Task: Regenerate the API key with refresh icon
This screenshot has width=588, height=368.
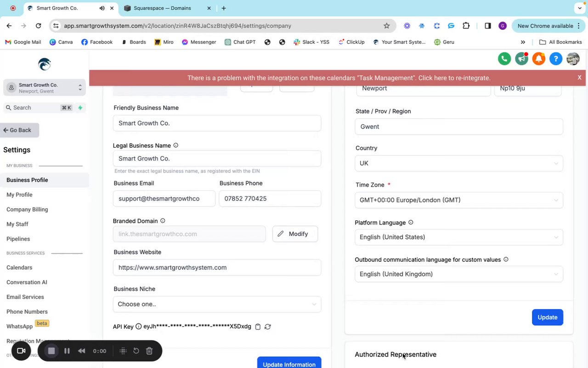Action: (x=268, y=327)
